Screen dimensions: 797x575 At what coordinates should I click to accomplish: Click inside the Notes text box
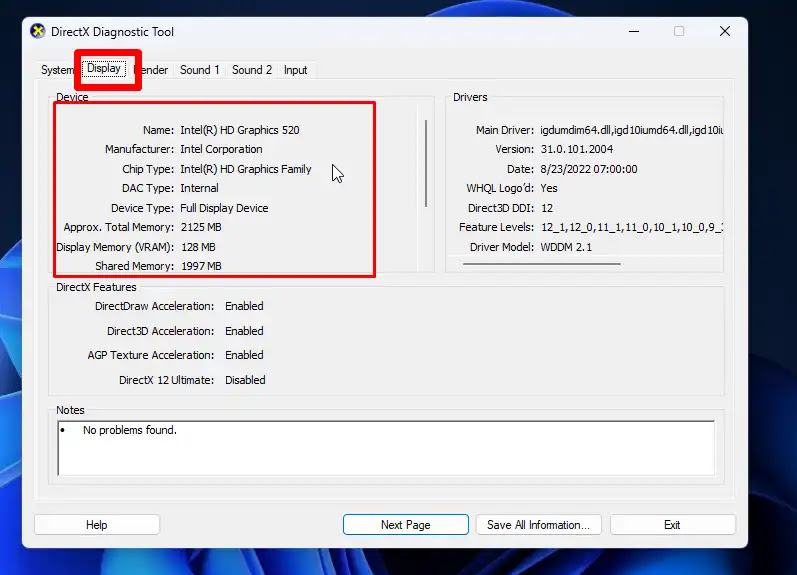point(386,448)
